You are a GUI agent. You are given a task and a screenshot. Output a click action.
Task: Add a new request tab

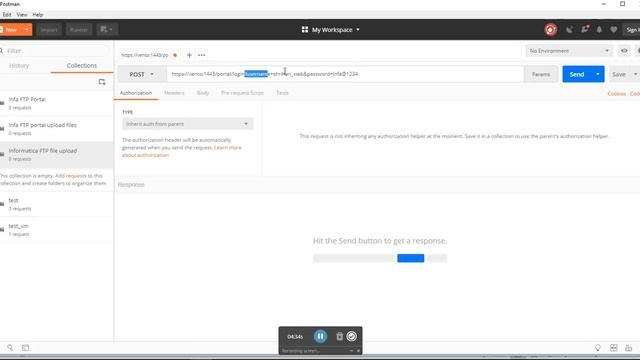point(189,55)
